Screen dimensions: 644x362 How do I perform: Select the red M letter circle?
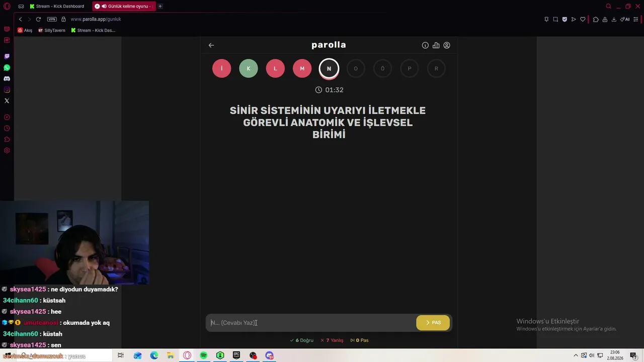point(302,68)
